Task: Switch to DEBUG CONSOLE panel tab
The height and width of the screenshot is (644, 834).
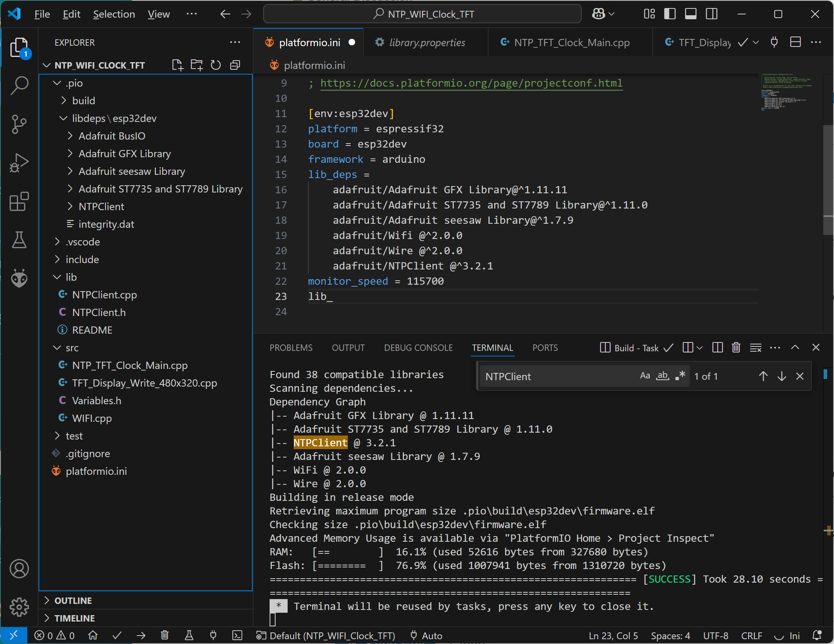Action: coord(418,348)
